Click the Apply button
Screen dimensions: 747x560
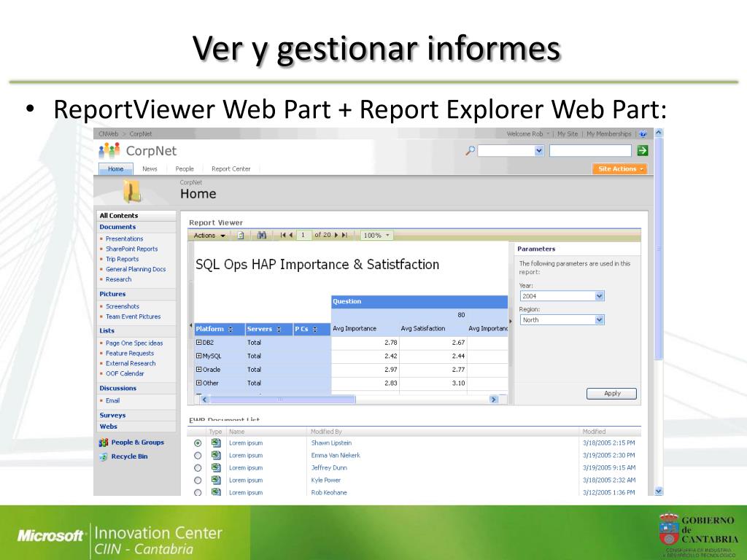[612, 393]
